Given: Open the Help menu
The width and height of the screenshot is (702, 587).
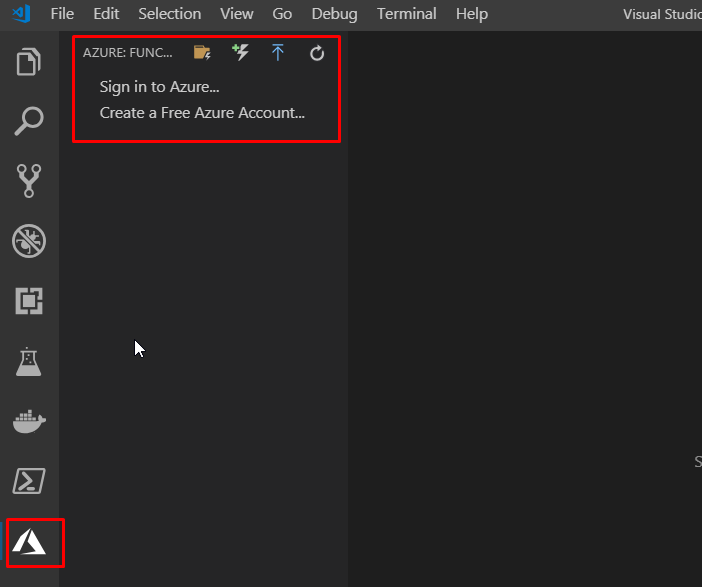Looking at the screenshot, I should pos(472,14).
